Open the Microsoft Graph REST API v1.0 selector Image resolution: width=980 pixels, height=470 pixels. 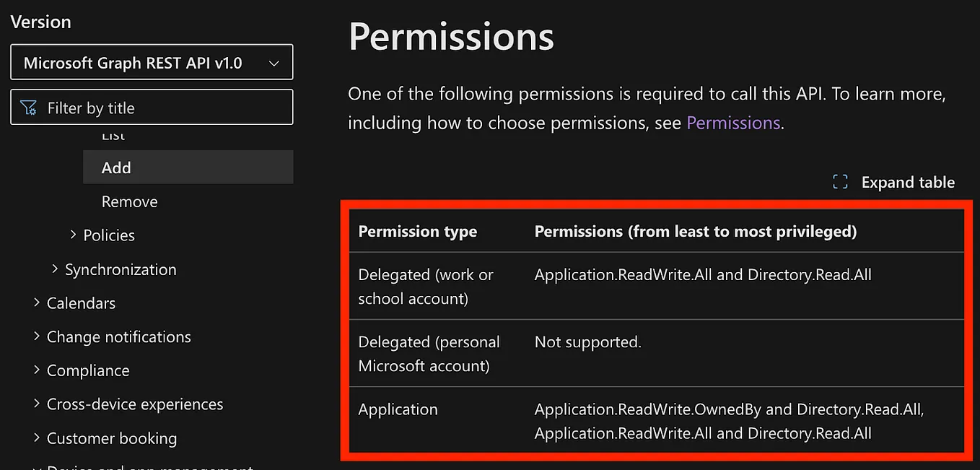(x=152, y=62)
